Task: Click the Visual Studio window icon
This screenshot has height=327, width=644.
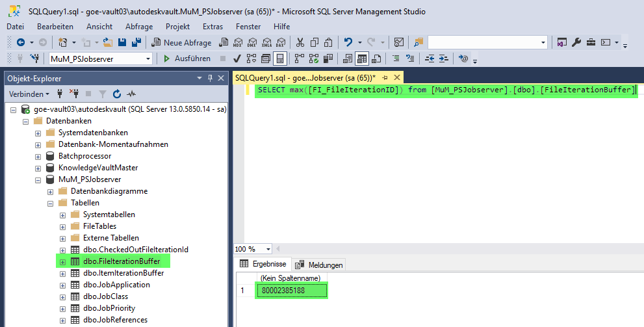Action: (x=562, y=42)
